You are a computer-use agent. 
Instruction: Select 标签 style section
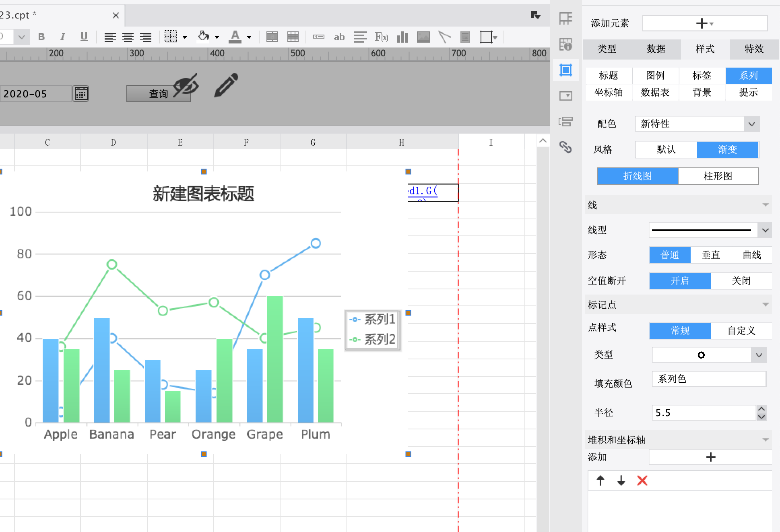[x=702, y=76]
